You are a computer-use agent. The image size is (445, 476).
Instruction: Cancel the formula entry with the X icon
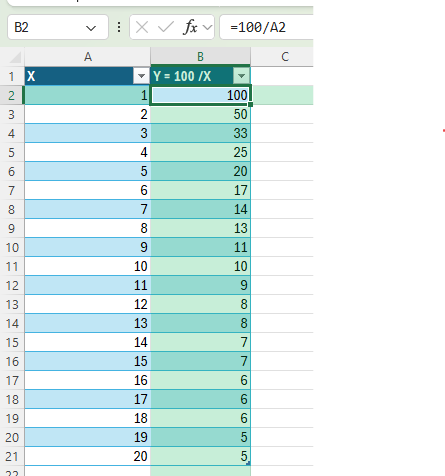point(142,27)
